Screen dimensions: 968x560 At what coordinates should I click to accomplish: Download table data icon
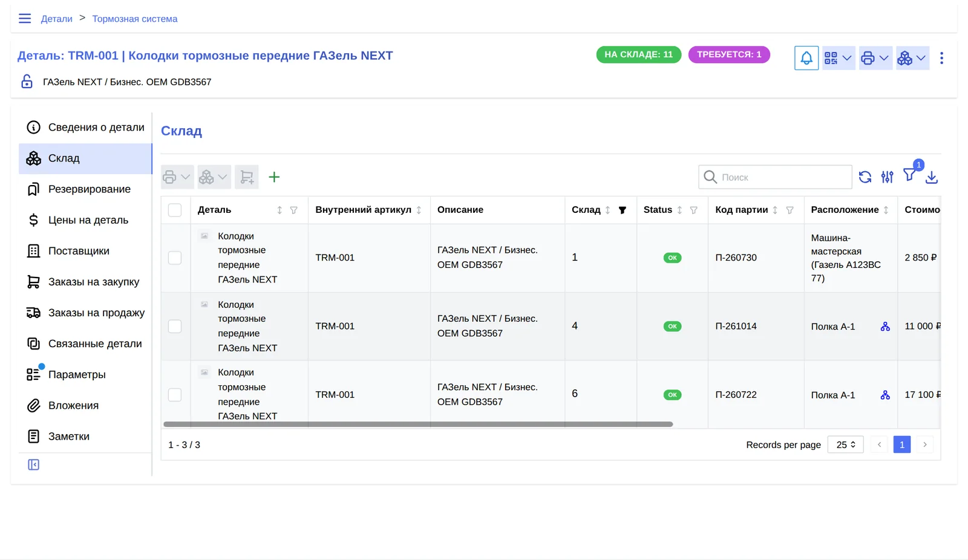tap(932, 177)
